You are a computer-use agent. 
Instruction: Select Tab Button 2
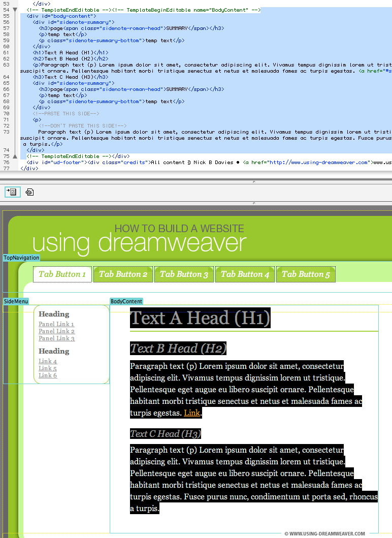pyautogui.click(x=123, y=274)
